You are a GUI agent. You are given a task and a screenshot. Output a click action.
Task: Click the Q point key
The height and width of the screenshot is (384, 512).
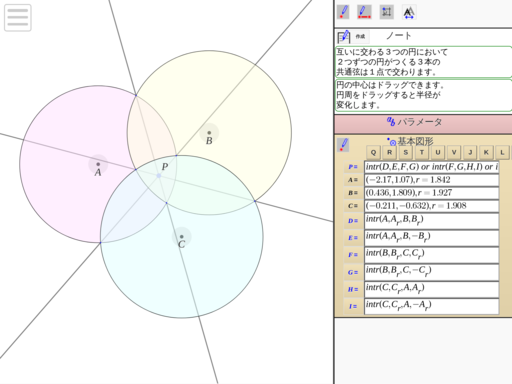coord(373,152)
